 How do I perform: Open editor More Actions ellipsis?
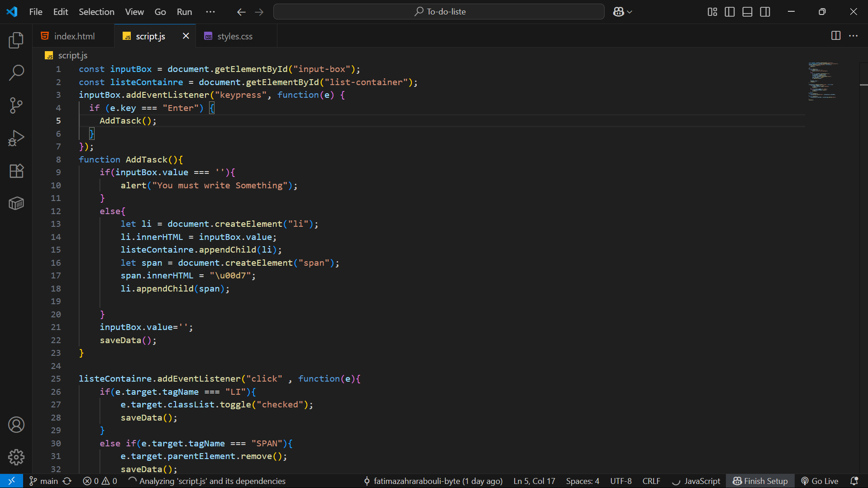tap(854, 36)
